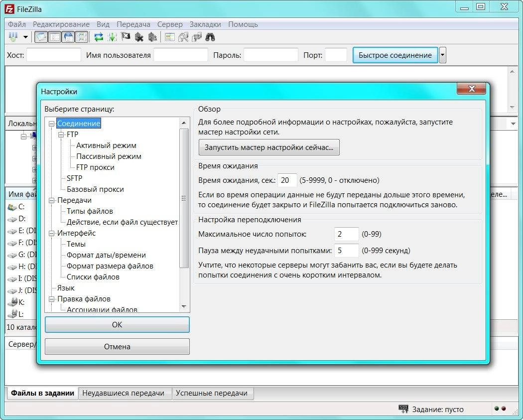Open the Передача menu

coord(133,24)
